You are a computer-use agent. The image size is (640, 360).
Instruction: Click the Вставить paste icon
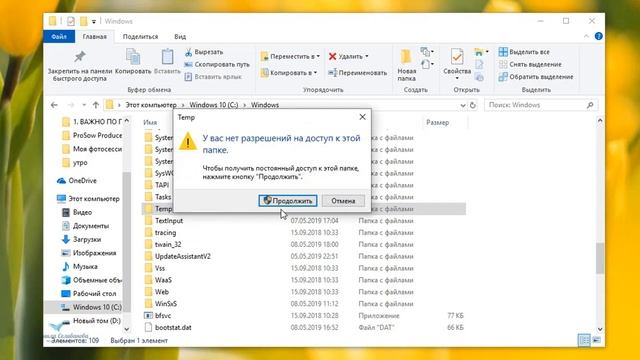click(x=167, y=57)
